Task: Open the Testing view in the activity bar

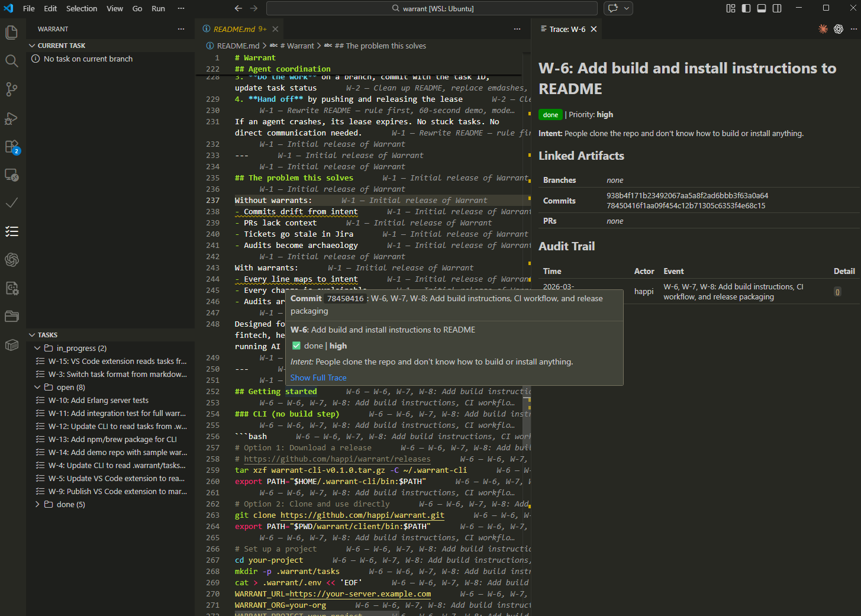Action: [12, 203]
